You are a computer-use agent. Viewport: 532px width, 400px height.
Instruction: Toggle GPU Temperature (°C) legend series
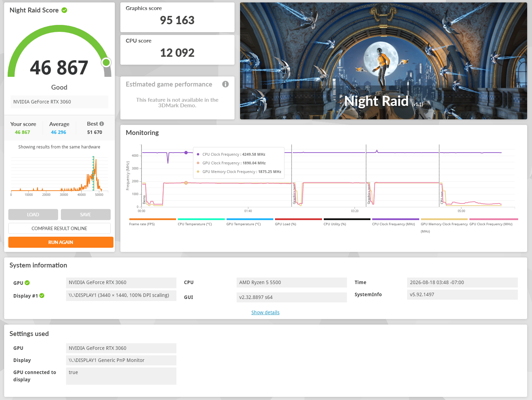(250, 222)
